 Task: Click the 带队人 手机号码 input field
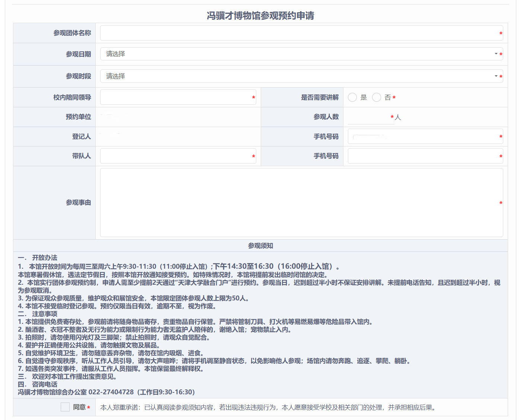pos(425,156)
